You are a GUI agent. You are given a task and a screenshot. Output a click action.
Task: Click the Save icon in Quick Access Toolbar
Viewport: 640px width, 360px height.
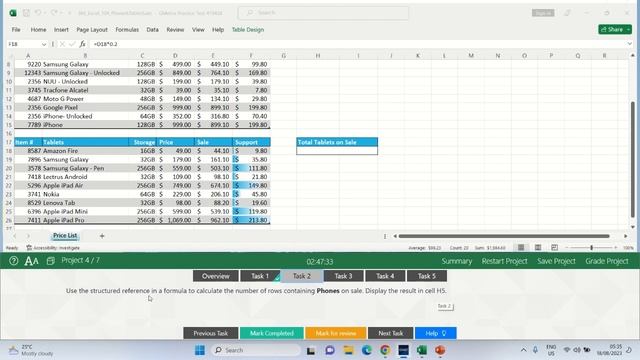[x=26, y=13]
